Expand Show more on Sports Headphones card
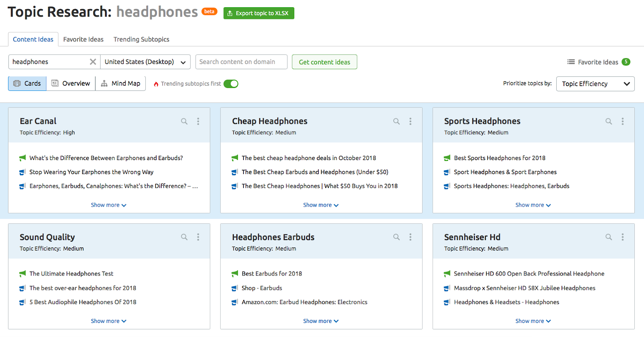Viewport: 644px width, 337px height. (x=533, y=205)
